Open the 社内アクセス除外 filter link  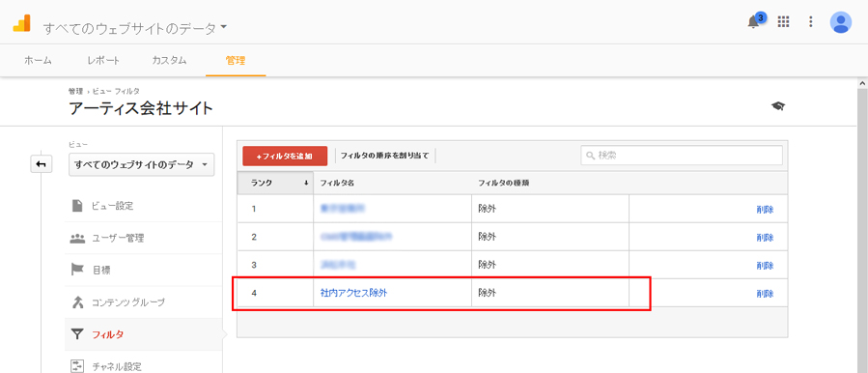coord(353,293)
